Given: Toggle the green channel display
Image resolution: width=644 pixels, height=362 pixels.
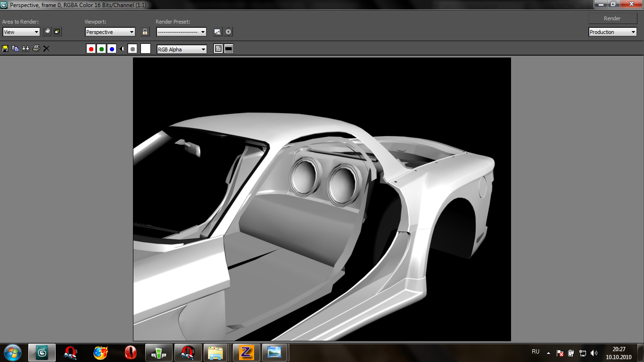Looking at the screenshot, I should click(101, 49).
